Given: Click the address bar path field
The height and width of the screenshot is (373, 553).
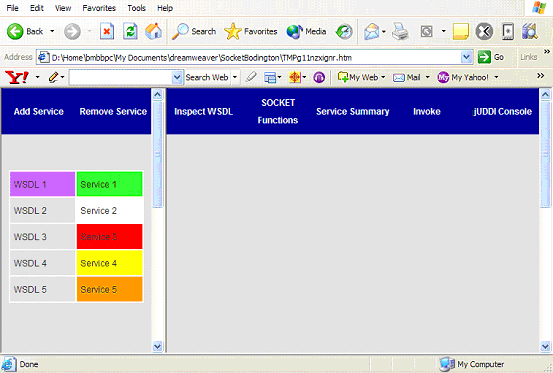Looking at the screenshot, I should (x=249, y=57).
